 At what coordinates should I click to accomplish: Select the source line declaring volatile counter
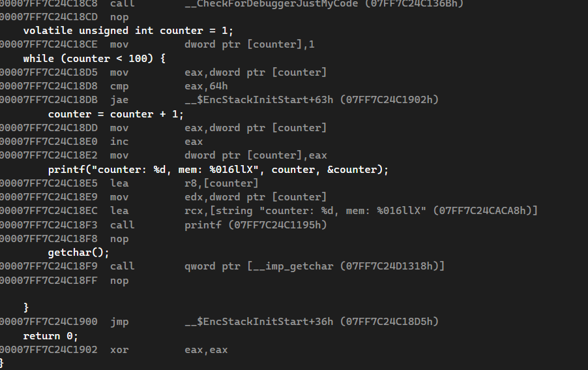pos(128,31)
